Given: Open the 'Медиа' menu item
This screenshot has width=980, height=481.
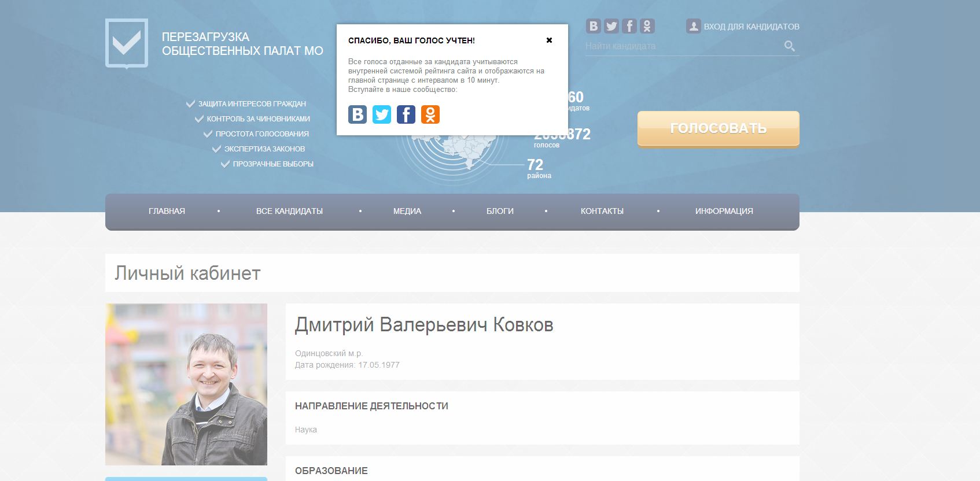Looking at the screenshot, I should coord(407,211).
